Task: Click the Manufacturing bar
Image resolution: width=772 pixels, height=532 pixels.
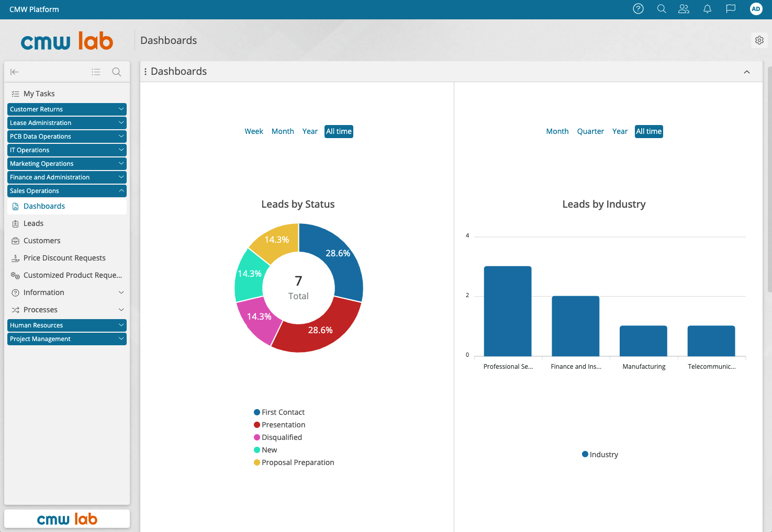Action: [x=643, y=341]
